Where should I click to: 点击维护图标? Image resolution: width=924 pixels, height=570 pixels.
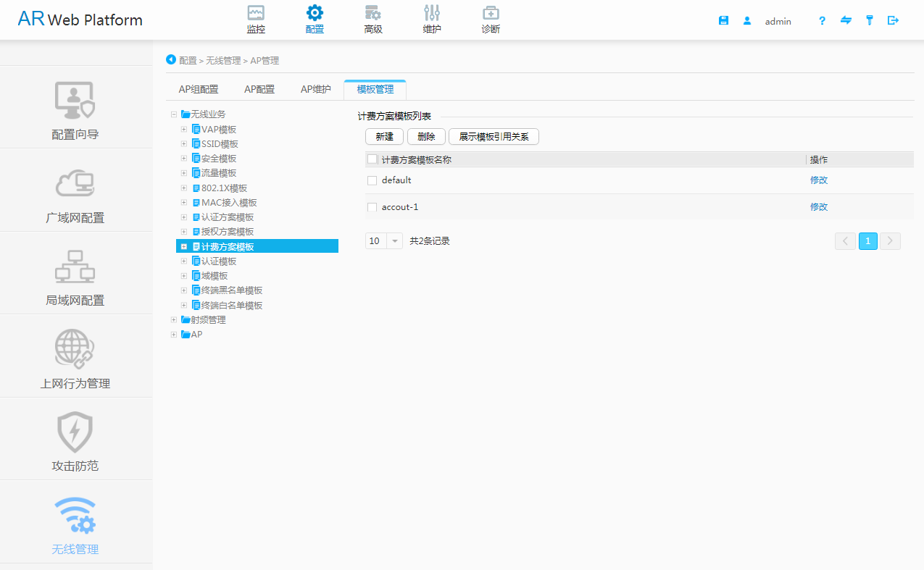click(431, 18)
